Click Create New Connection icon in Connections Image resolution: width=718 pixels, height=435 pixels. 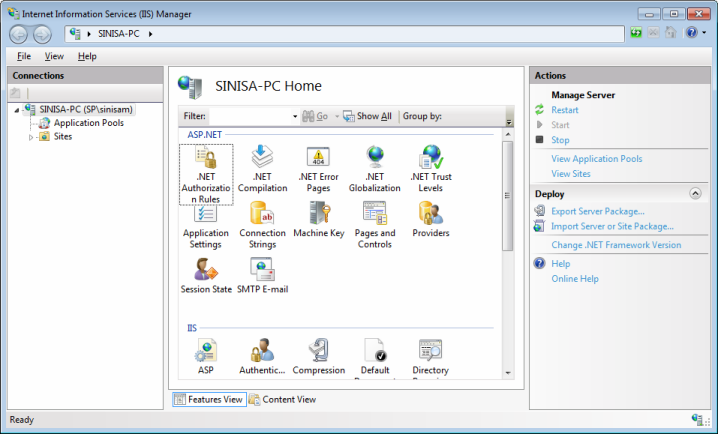(x=15, y=93)
